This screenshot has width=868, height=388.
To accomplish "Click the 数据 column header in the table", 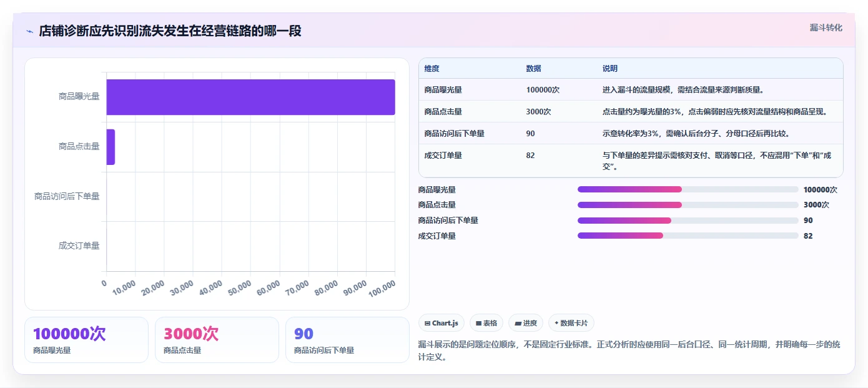I will (x=533, y=68).
